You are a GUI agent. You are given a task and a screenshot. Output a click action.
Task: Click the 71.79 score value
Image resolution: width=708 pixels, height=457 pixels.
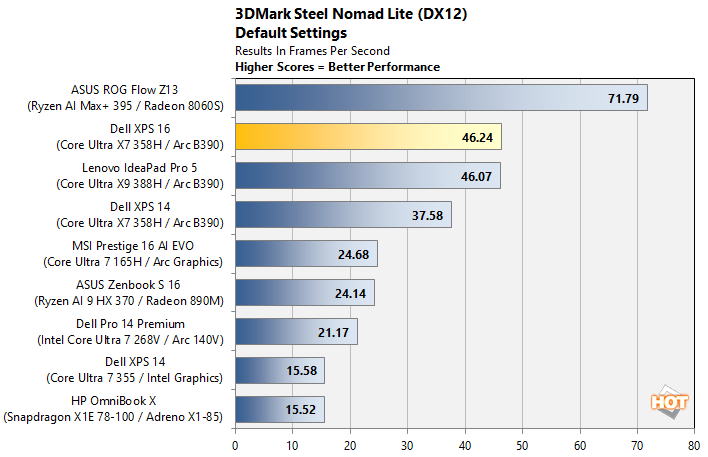coord(623,98)
